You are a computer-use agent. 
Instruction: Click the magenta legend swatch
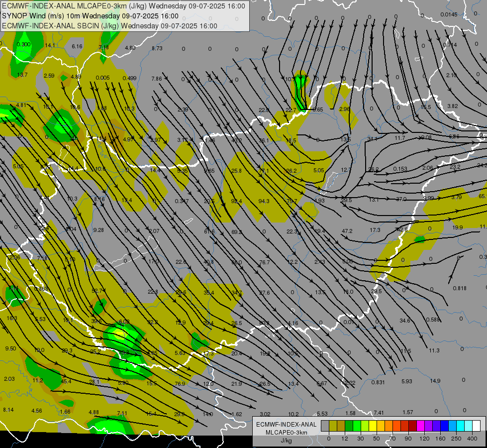(420, 426)
